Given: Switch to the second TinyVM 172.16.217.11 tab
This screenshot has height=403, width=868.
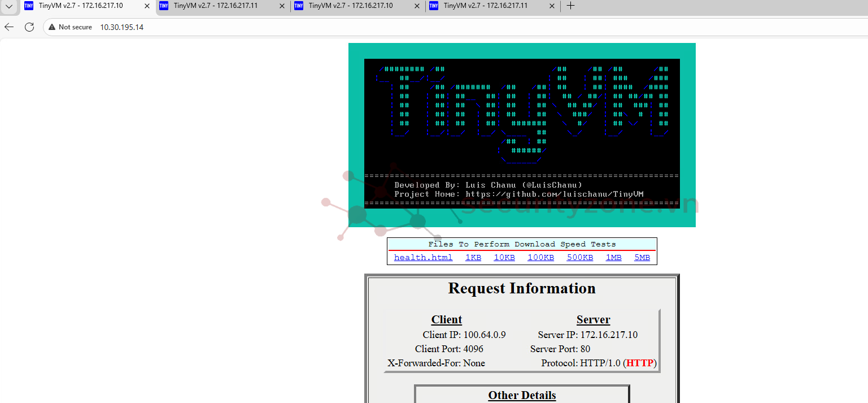Looking at the screenshot, I should [x=215, y=6].
